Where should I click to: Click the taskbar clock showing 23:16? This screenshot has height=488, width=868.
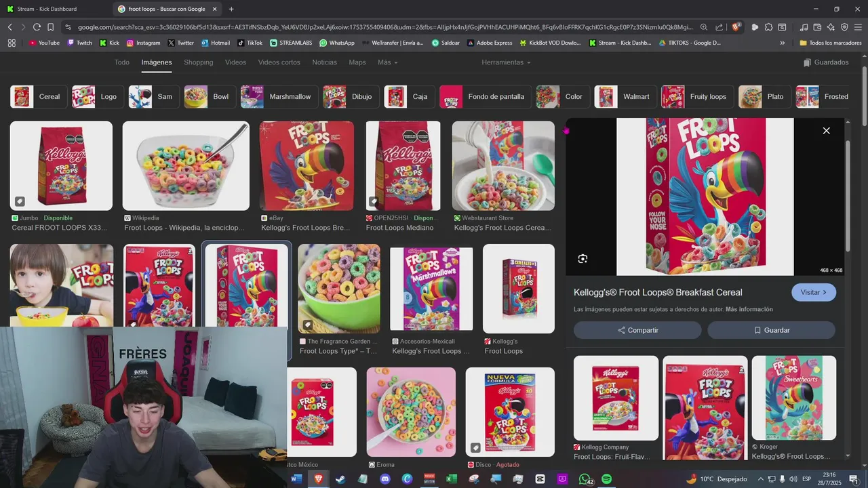[x=829, y=479]
